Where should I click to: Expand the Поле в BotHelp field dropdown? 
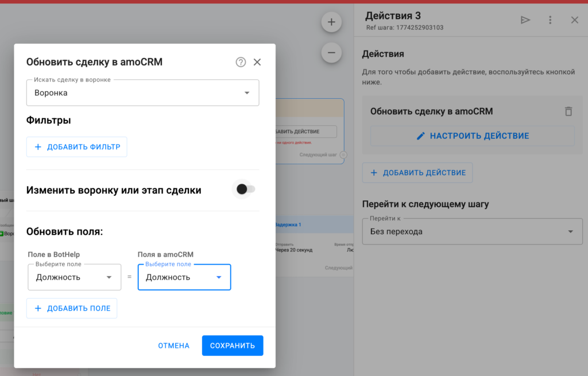pyautogui.click(x=75, y=277)
